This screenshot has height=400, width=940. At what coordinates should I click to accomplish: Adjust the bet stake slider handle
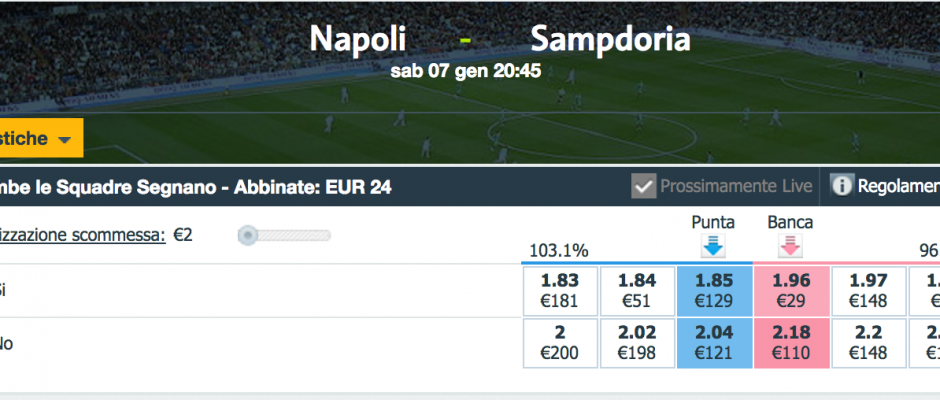pyautogui.click(x=248, y=235)
